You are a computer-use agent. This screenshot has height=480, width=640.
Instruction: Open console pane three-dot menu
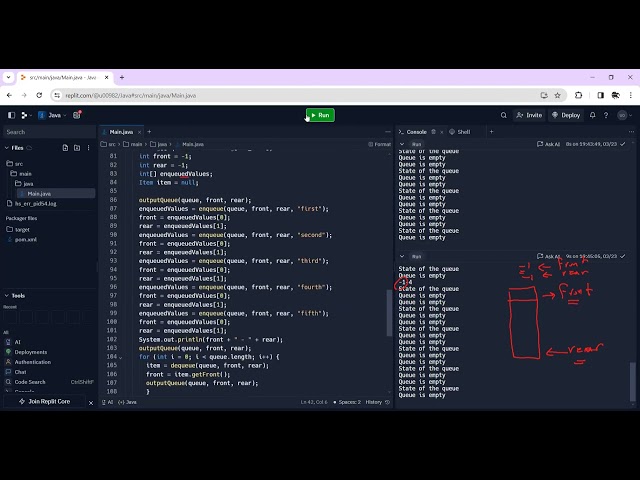[x=631, y=131]
